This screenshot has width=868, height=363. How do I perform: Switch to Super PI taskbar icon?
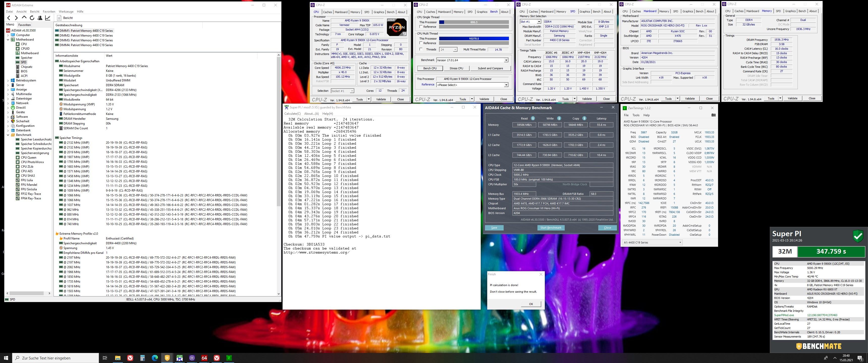pyautogui.click(x=180, y=358)
